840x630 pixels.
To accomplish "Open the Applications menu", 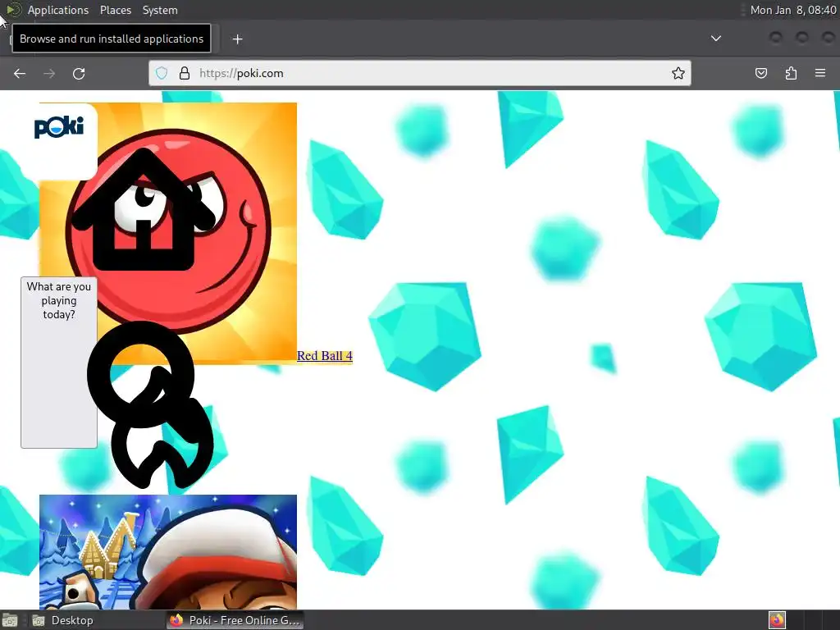I will tap(58, 10).
